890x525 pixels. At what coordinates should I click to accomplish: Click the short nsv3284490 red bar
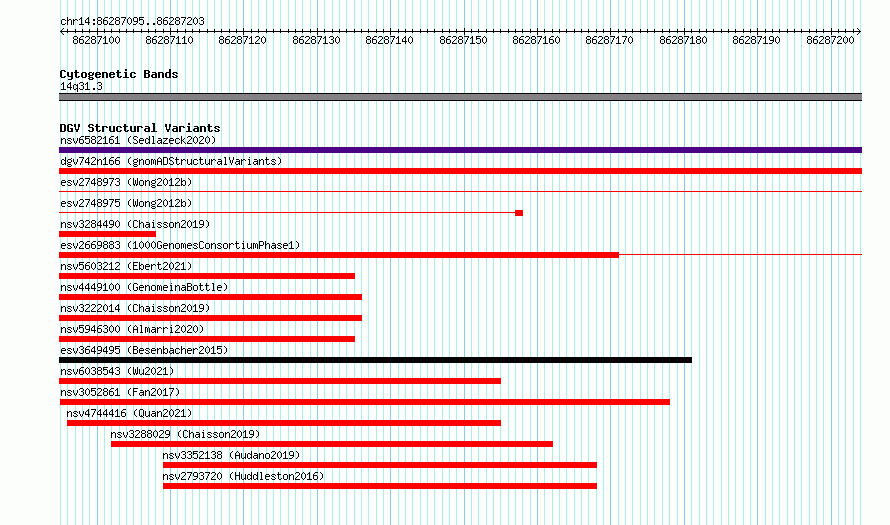(107, 234)
